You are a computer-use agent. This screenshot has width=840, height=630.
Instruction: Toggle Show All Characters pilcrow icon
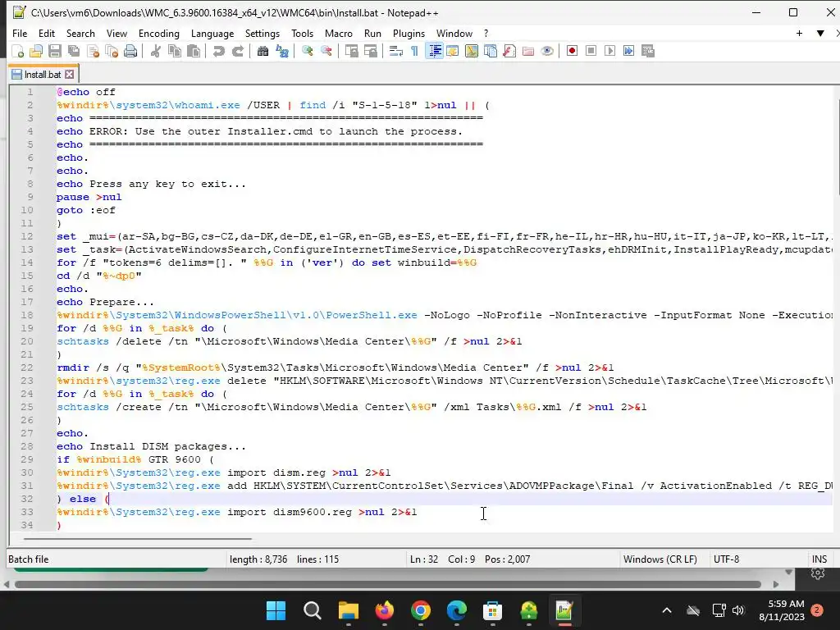(414, 51)
